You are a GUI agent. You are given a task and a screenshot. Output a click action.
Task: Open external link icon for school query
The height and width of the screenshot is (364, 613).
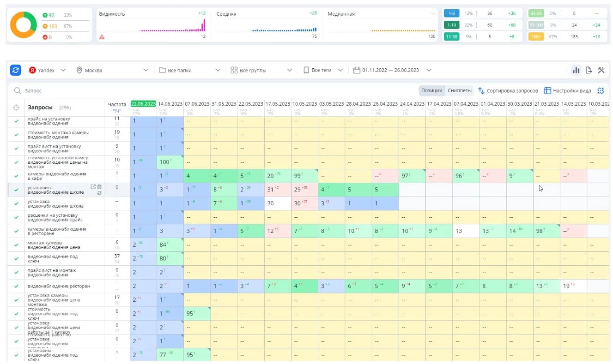93,187
